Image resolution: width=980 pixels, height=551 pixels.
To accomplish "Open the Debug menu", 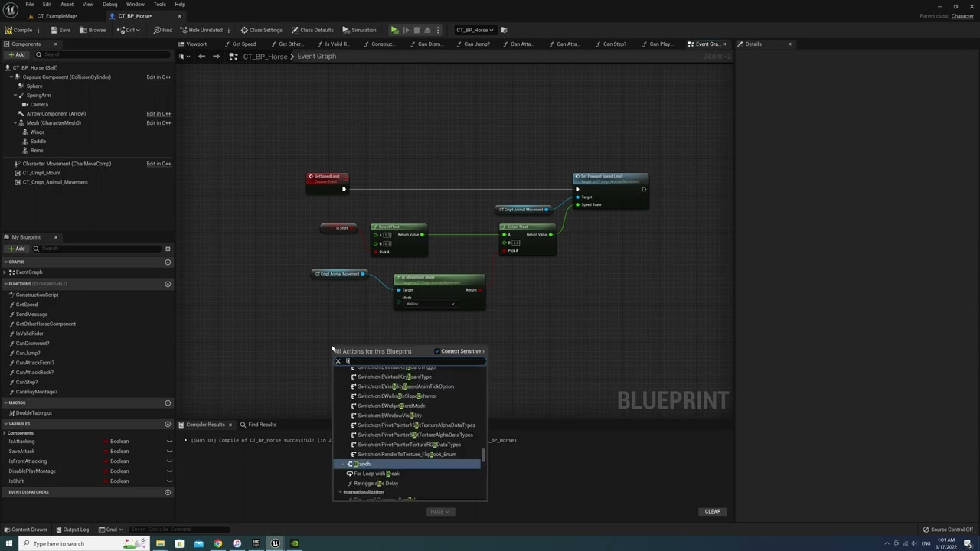I will pos(109,5).
